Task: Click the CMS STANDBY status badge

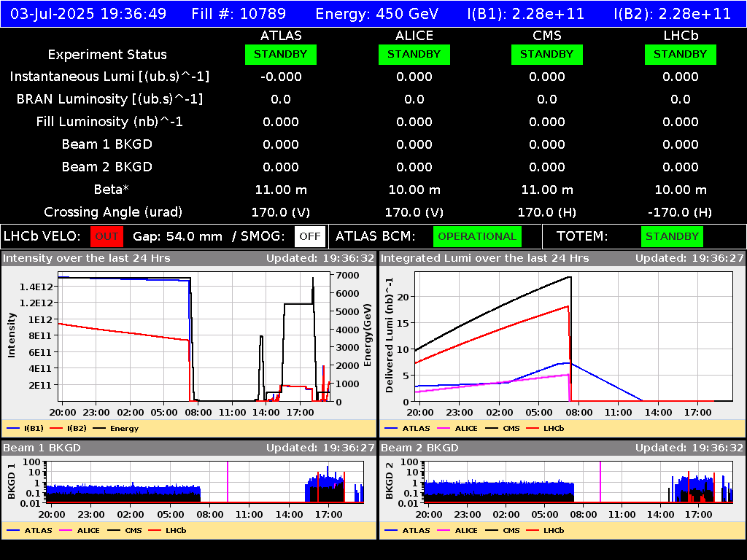Action: click(x=547, y=54)
